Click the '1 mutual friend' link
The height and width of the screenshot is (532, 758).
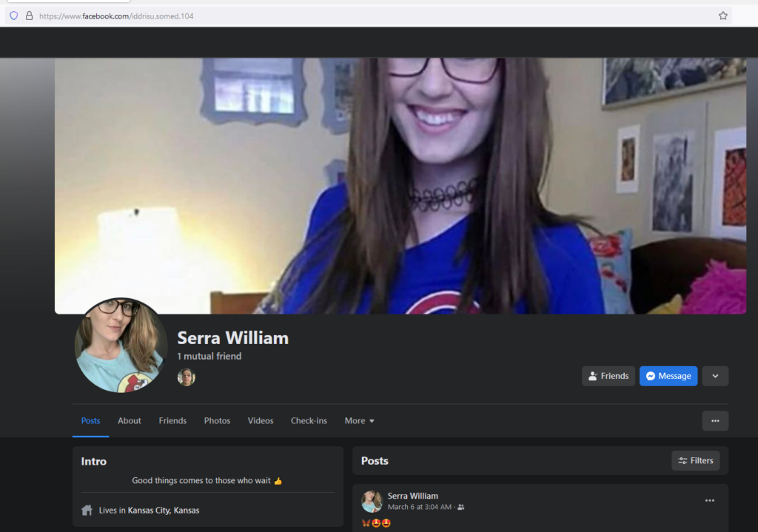point(209,356)
